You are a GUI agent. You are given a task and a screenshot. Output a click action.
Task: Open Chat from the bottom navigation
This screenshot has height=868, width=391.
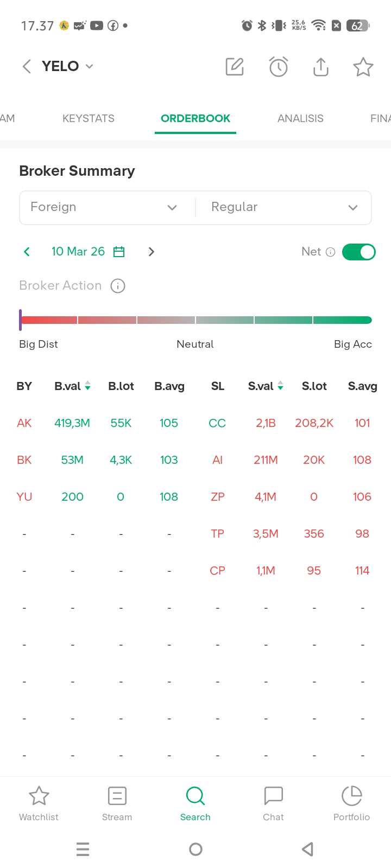(273, 803)
